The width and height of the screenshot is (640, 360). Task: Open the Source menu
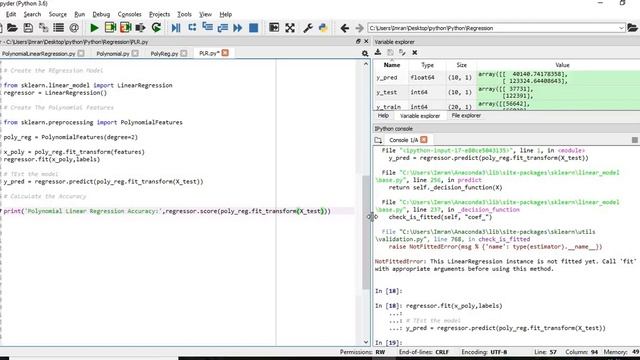[58, 14]
